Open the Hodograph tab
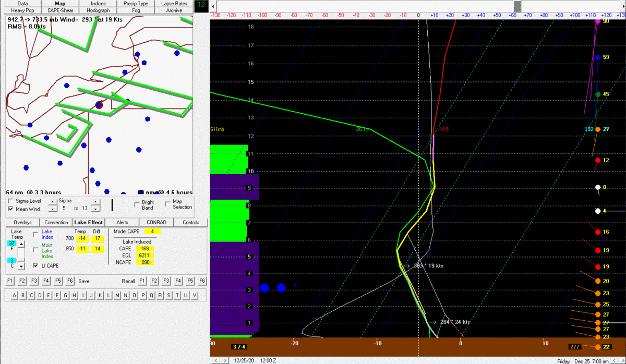Screen dimensions: 626x364 tap(98, 10)
